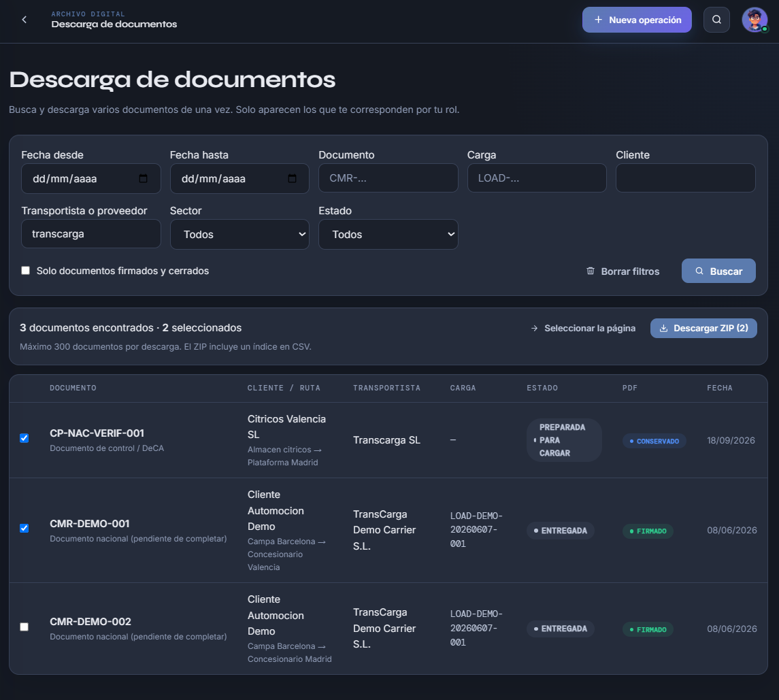Viewport: 779px width, 700px height.
Task: Click FIRMADO badge in CMR-DEMO-001 row
Action: [648, 531]
